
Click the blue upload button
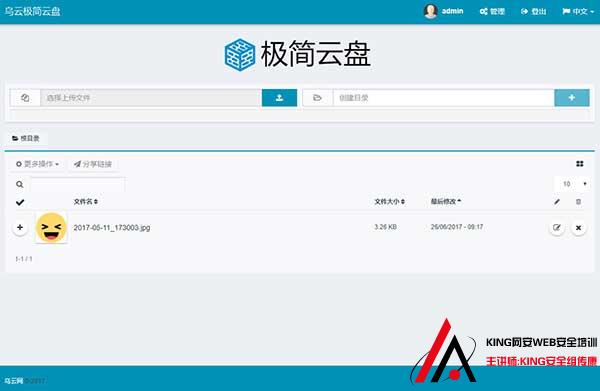pyautogui.click(x=279, y=98)
